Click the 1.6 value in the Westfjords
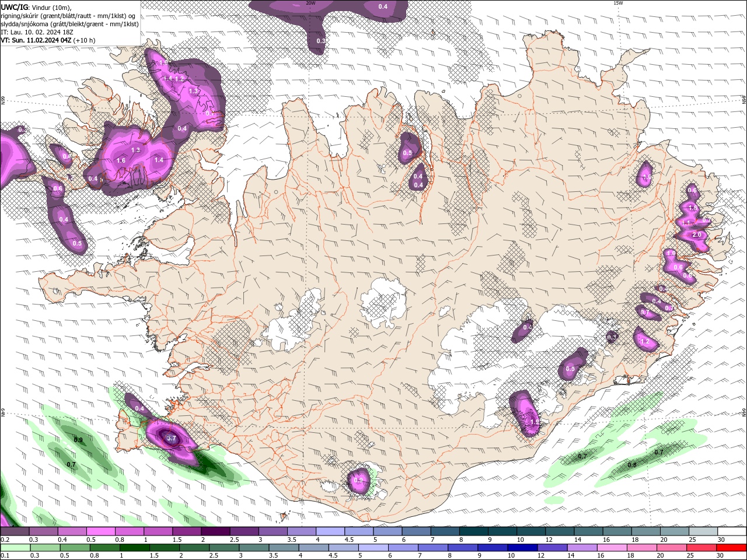 click(121, 160)
